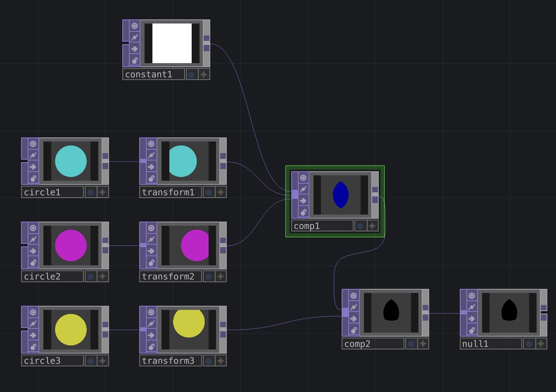
Task: Click the output connector of transform2
Action: pos(223,245)
